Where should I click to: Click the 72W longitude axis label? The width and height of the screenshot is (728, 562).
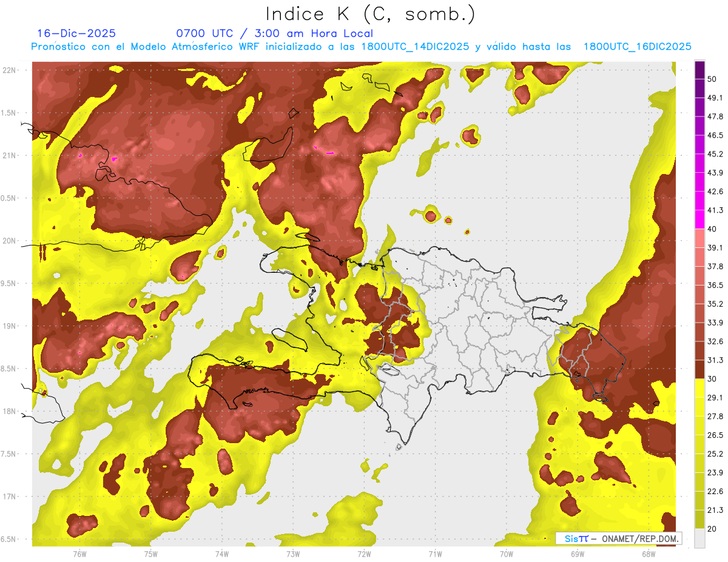[x=364, y=554]
